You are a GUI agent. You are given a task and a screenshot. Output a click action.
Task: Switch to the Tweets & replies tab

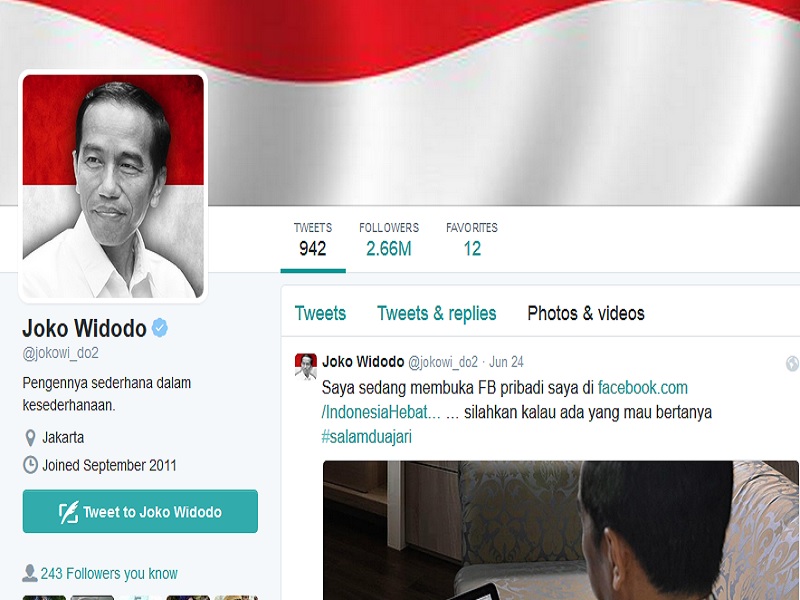click(437, 313)
